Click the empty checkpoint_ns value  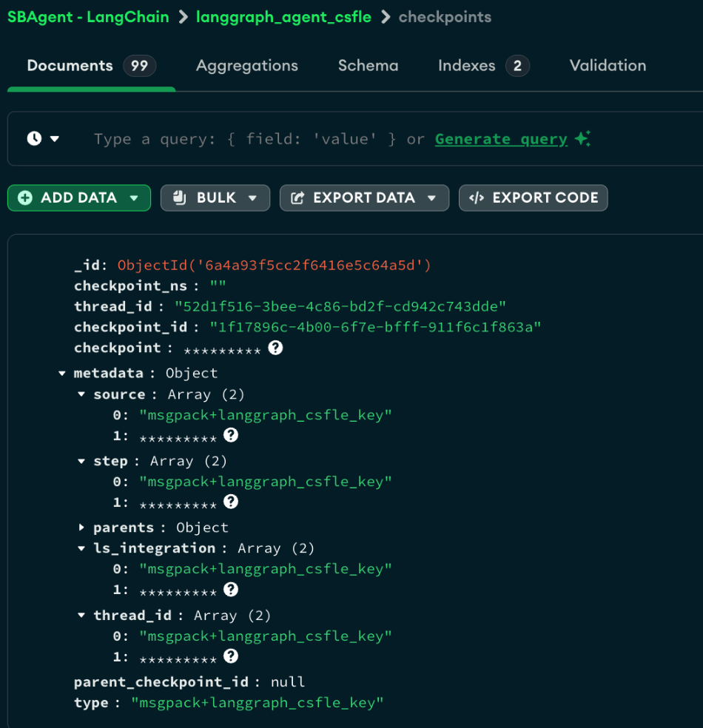tap(218, 286)
